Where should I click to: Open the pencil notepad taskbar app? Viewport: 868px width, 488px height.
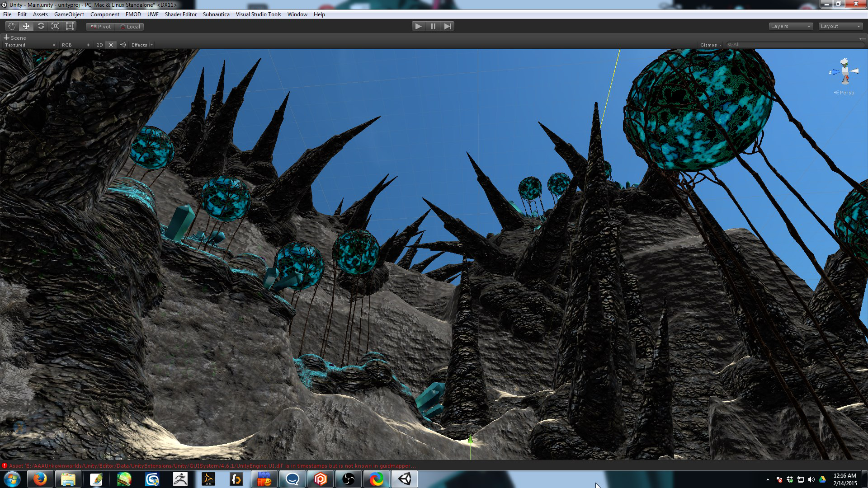[x=96, y=479]
